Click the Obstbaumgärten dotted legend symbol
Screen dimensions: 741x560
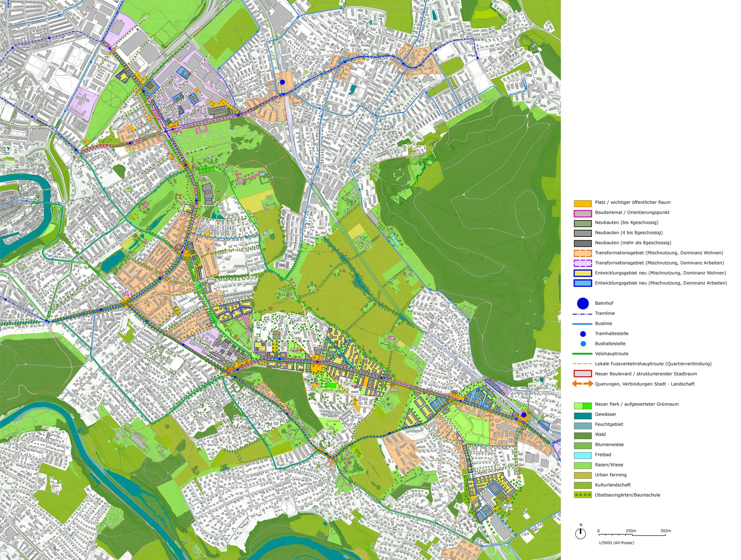pyautogui.click(x=582, y=495)
